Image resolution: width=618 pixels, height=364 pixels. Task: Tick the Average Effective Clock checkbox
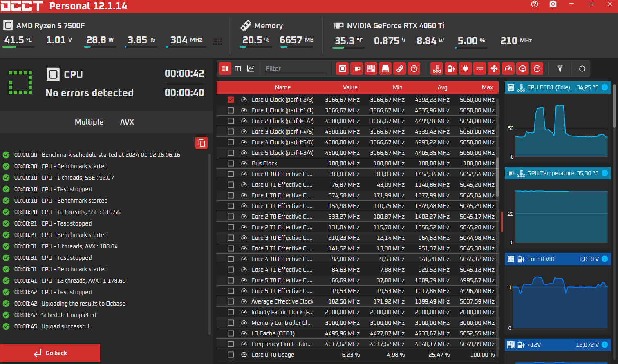(231, 301)
